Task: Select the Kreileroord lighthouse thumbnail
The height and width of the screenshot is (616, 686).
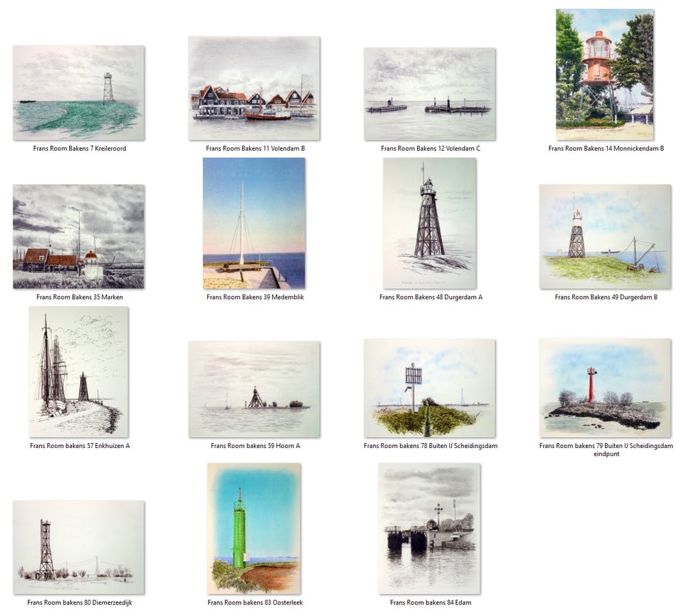Action: 78,93
